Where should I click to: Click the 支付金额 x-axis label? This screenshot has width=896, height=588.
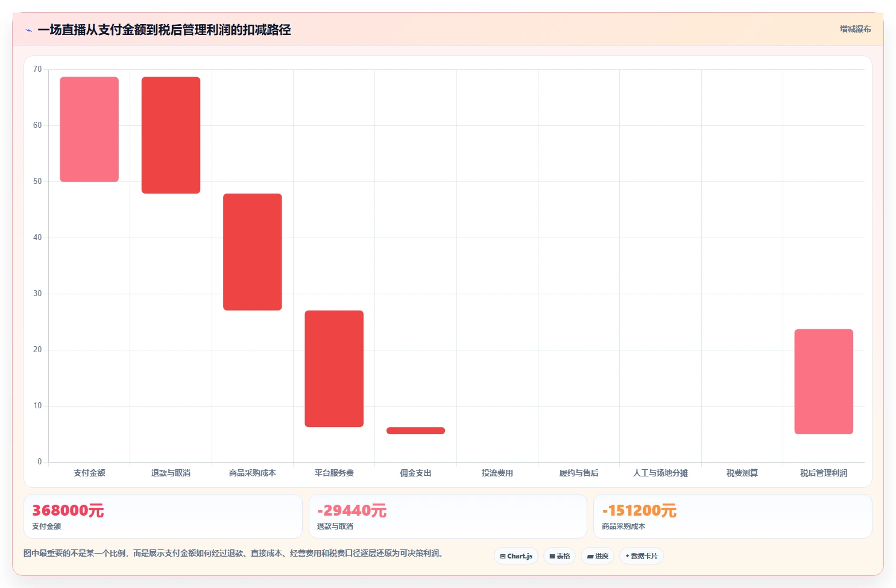89,473
